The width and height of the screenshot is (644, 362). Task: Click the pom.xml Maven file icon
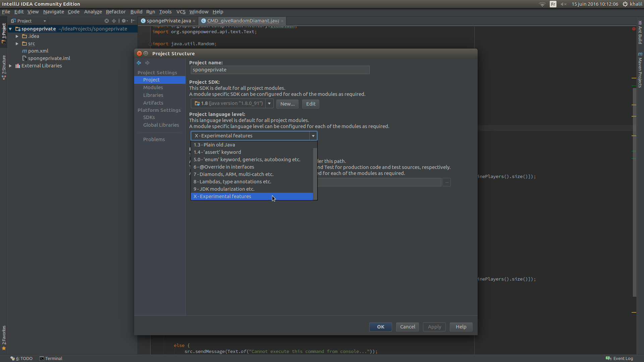[24, 51]
